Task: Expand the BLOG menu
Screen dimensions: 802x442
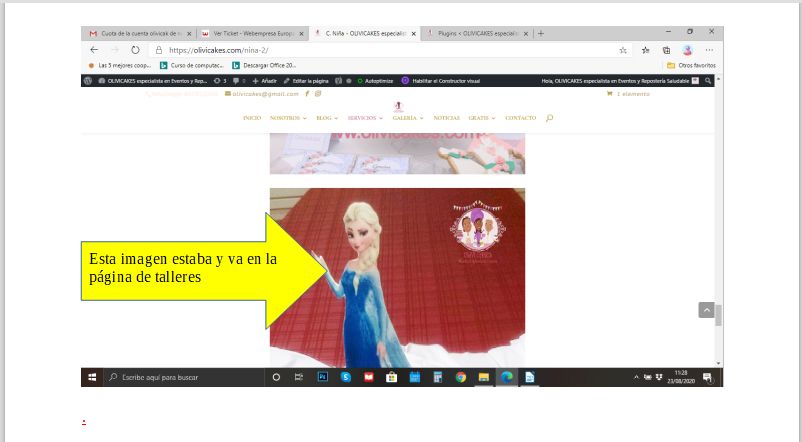Action: point(327,118)
